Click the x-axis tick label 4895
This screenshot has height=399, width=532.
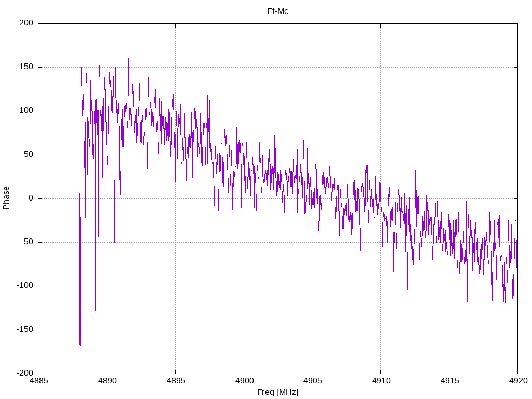[176, 381]
